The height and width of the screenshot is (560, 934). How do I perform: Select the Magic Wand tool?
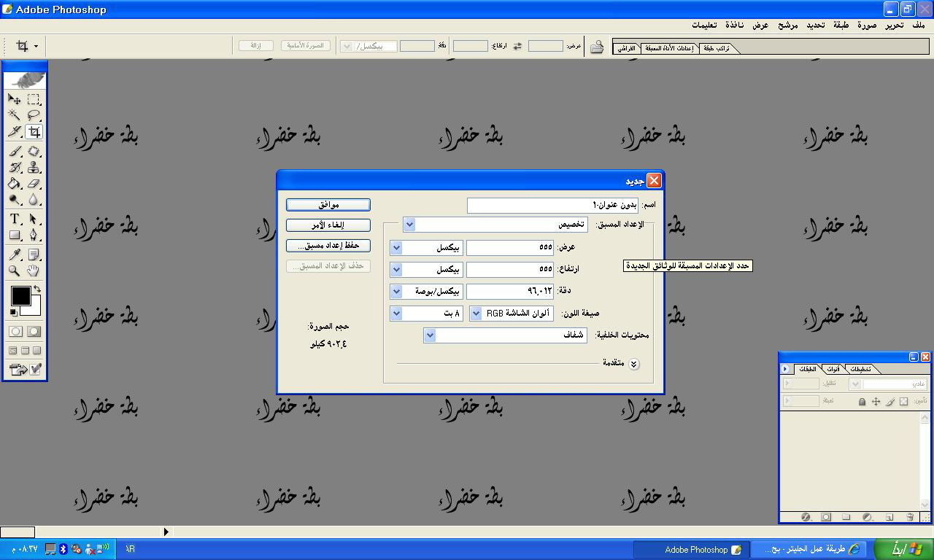(15, 115)
